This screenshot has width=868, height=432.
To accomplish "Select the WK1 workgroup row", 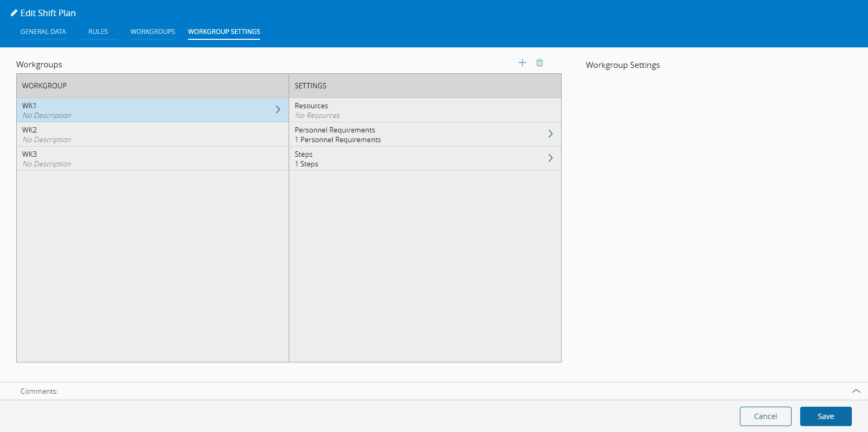I will point(145,110).
